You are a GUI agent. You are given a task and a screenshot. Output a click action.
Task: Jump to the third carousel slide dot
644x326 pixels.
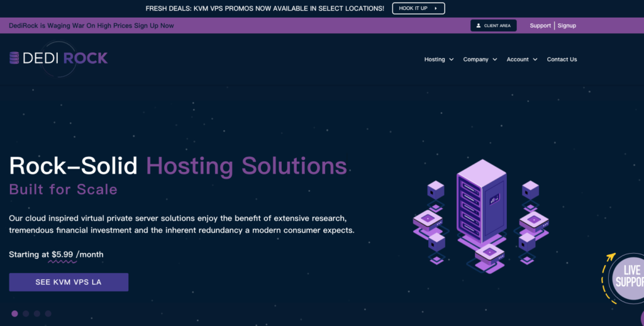point(37,313)
